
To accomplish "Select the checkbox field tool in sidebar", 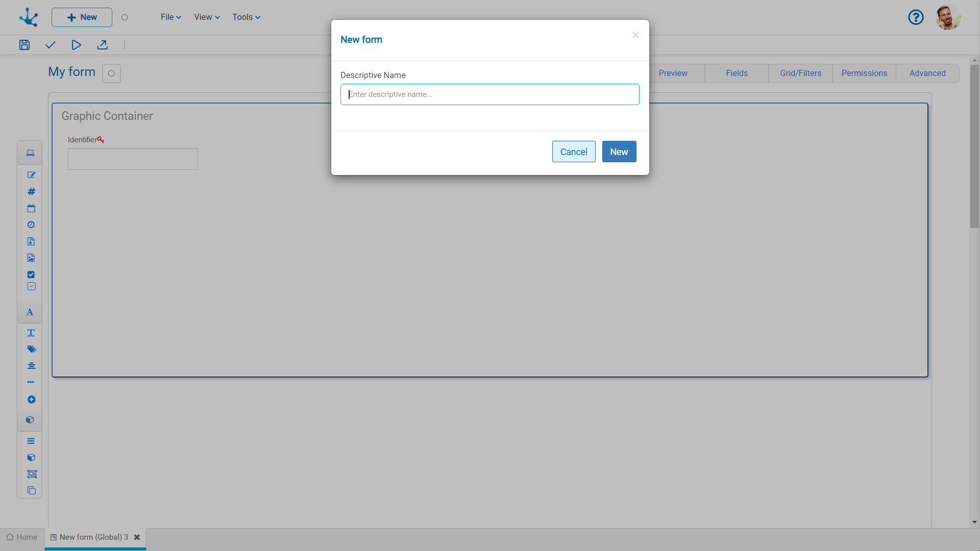I will 31,274.
